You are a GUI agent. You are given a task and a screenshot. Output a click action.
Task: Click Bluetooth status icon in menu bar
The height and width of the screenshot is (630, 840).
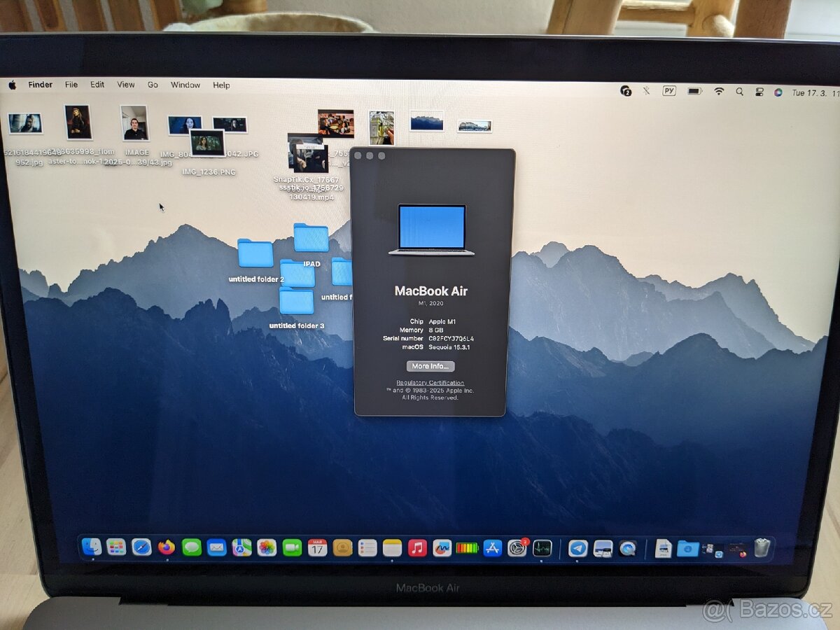(646, 90)
